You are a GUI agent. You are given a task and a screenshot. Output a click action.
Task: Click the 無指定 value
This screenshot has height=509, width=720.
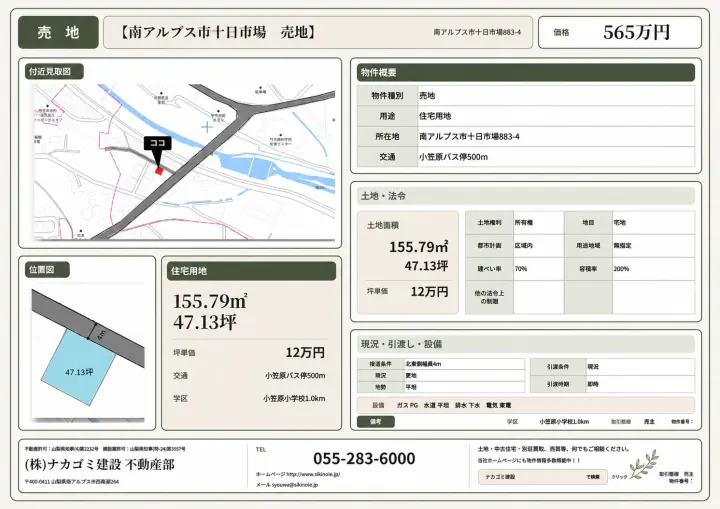point(622,246)
